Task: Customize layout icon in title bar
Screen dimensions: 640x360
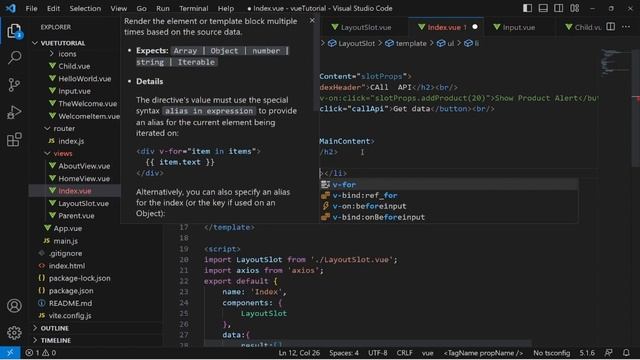Action: tap(574, 8)
